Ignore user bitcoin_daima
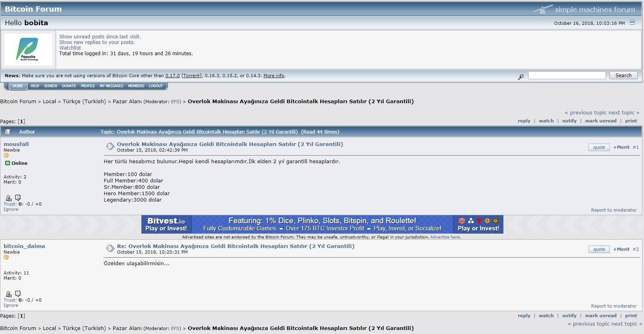The image size is (644, 334). point(11,305)
